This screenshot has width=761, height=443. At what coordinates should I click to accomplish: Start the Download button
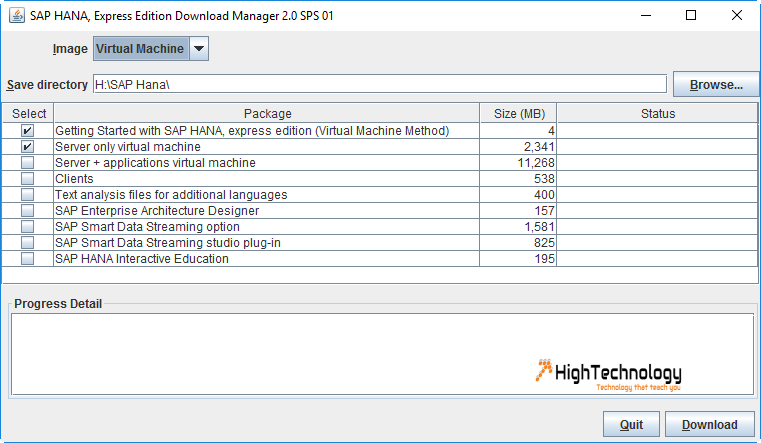710,425
